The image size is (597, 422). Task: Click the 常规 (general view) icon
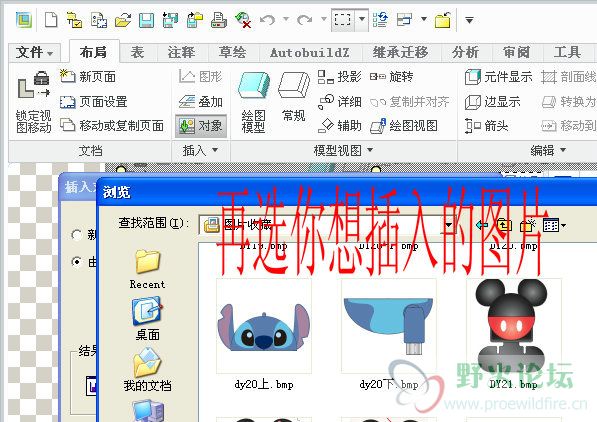[294, 97]
